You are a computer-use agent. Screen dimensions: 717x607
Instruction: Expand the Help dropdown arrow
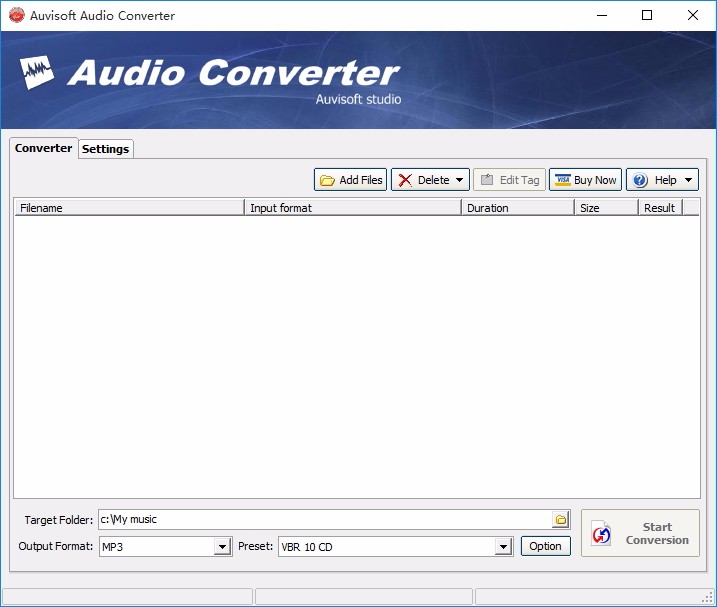(x=688, y=180)
